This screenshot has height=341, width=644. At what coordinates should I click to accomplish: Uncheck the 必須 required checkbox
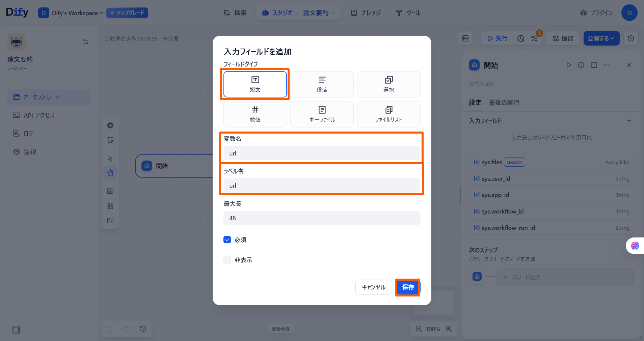(227, 240)
